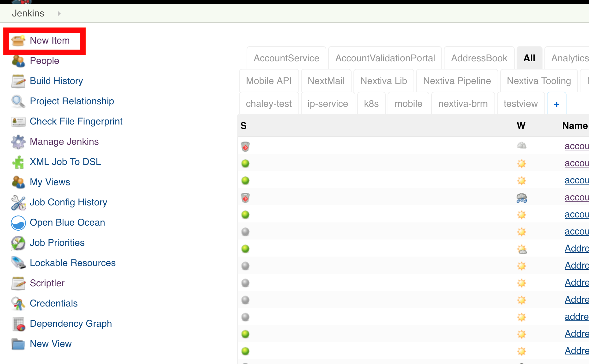Click the Credentials keys icon

pyautogui.click(x=18, y=304)
